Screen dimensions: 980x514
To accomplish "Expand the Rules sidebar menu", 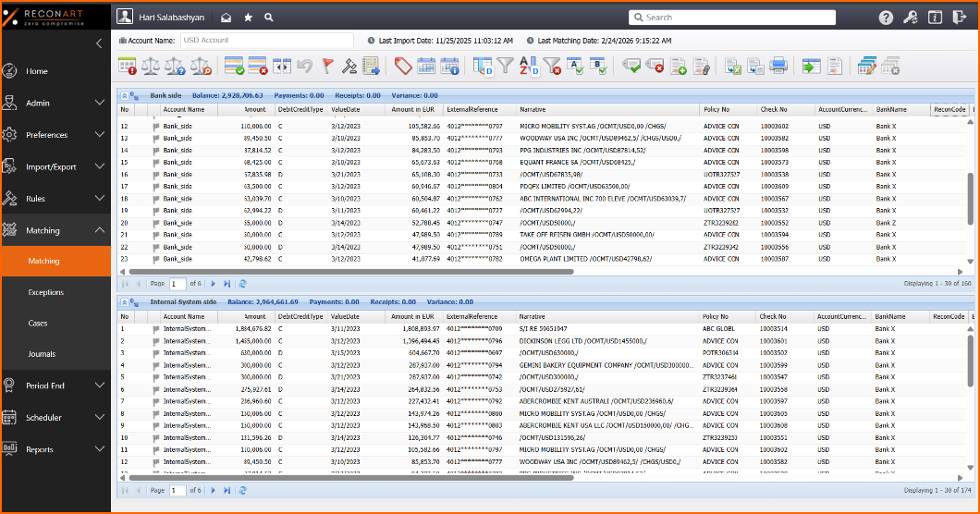I will point(55,198).
